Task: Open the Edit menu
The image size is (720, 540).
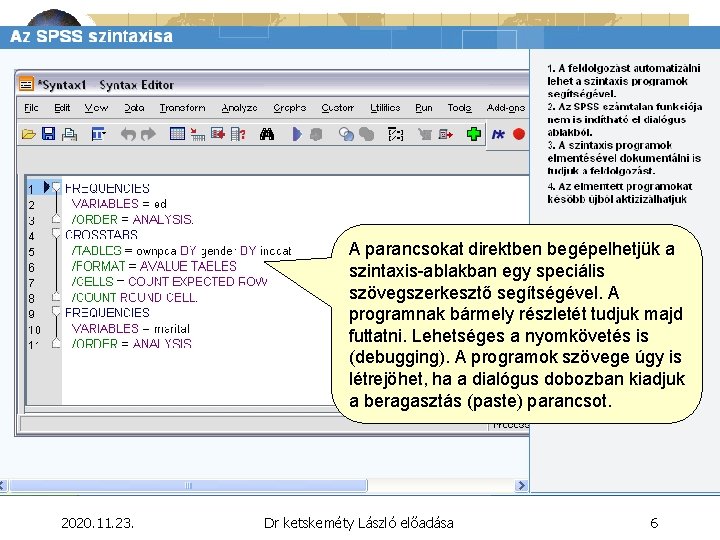Action: click(62, 107)
